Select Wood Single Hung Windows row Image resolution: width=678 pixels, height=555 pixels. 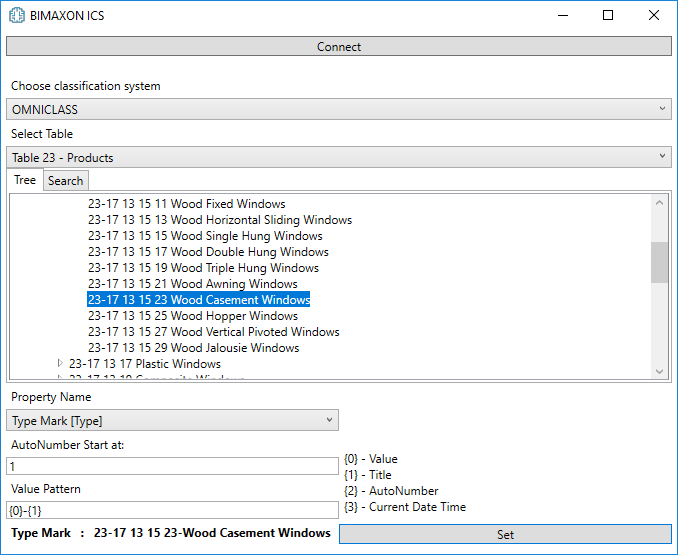tap(205, 236)
